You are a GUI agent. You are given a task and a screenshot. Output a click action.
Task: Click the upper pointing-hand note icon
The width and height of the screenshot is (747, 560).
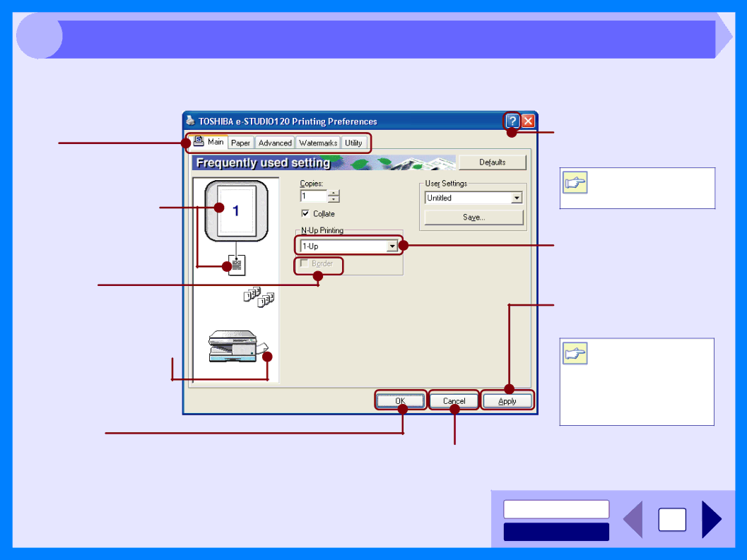[x=575, y=183]
